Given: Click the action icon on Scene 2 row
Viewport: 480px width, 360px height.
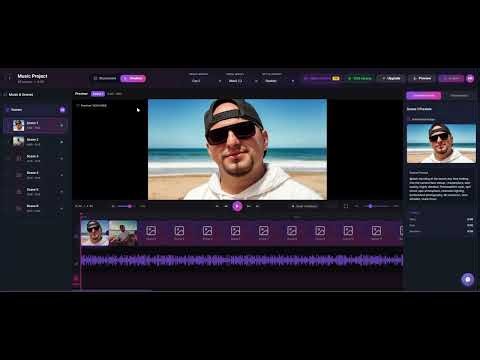Looking at the screenshot, I should [x=61, y=142].
